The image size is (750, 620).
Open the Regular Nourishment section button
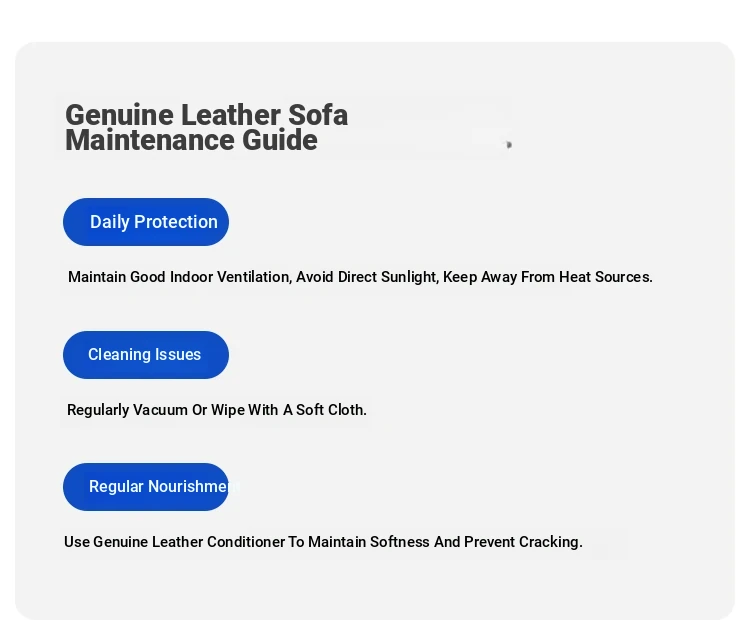[146, 487]
